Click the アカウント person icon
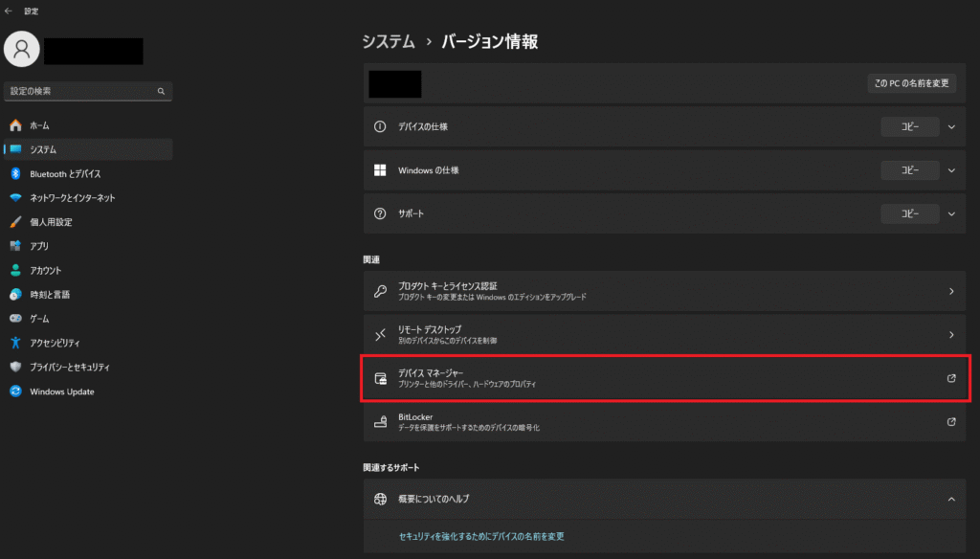This screenshot has height=559, width=980. coord(15,270)
